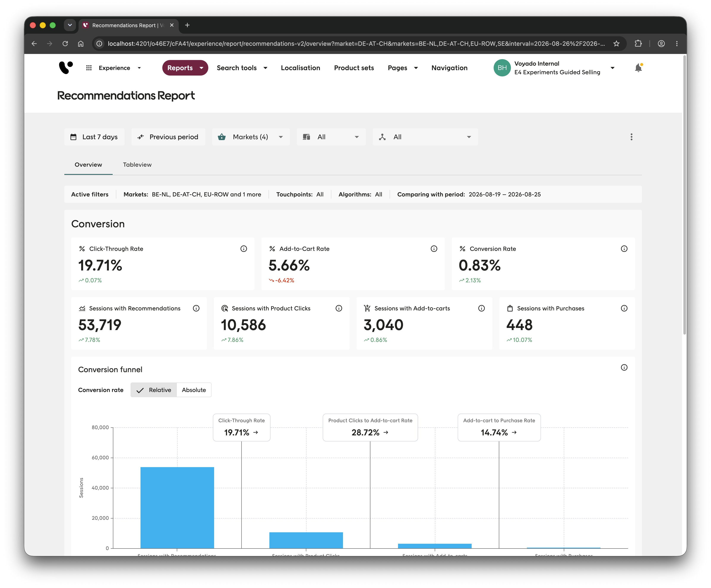This screenshot has height=588, width=711.
Task: Show info for Add-to-Cart Rate card
Action: click(x=434, y=249)
